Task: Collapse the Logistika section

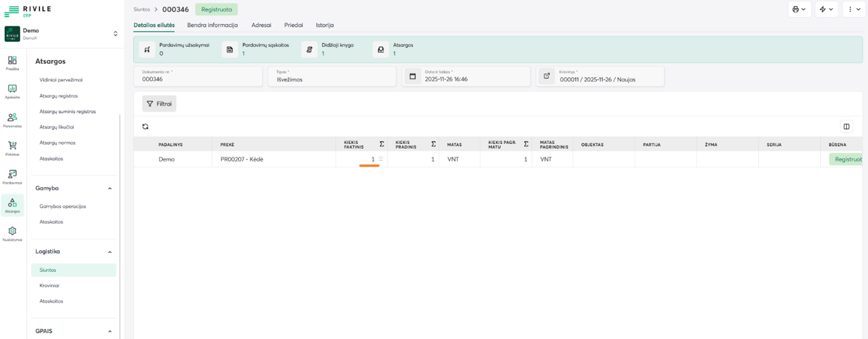Action: (x=110, y=252)
